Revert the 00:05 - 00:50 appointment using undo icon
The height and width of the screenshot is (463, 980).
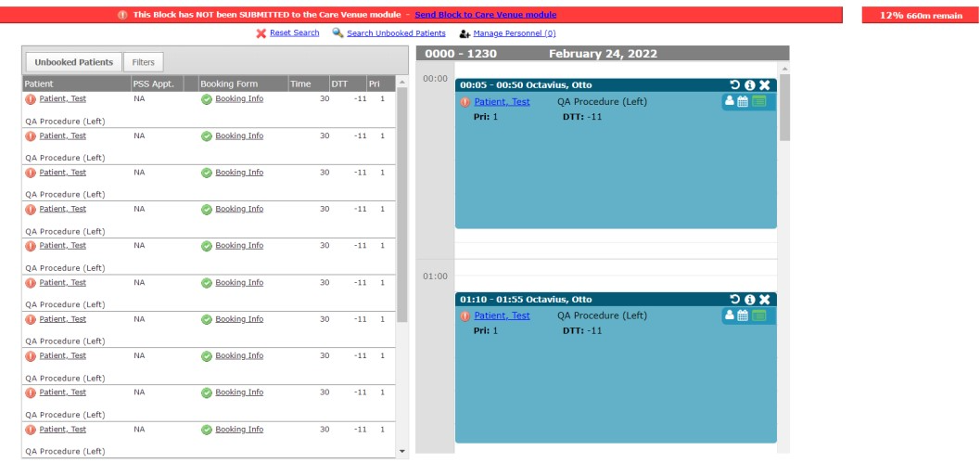pyautogui.click(x=735, y=85)
